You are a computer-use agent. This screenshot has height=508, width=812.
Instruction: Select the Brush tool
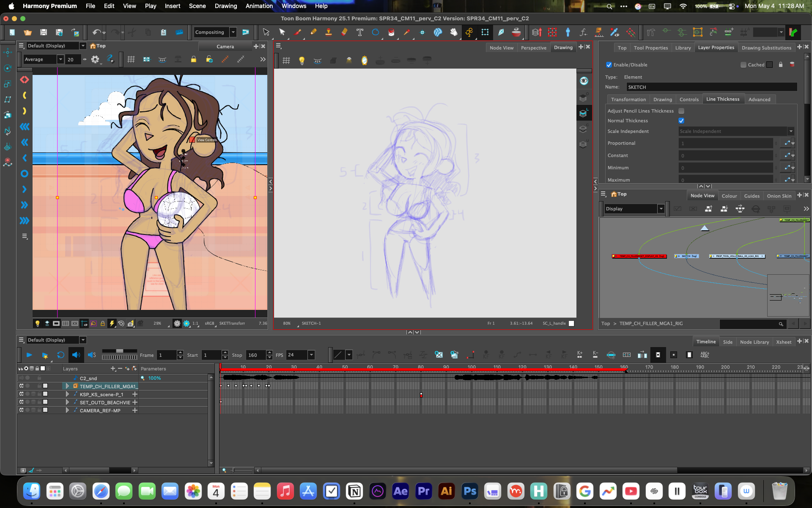(298, 32)
